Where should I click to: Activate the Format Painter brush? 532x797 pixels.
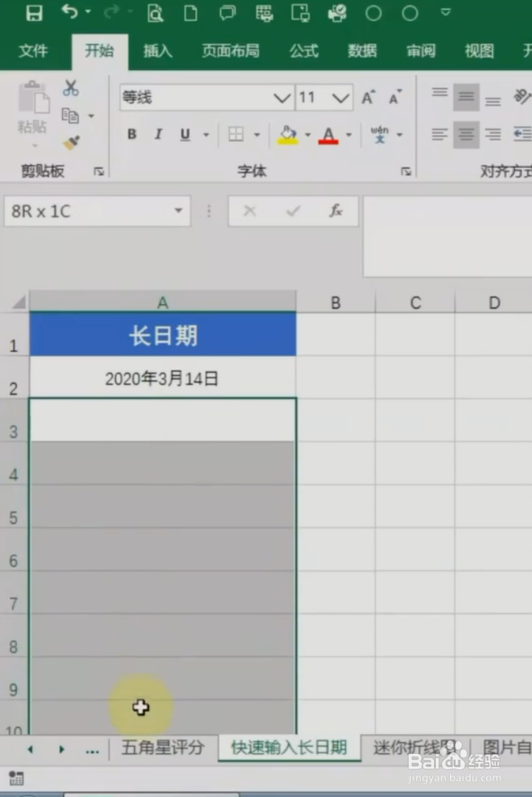pos(72,143)
